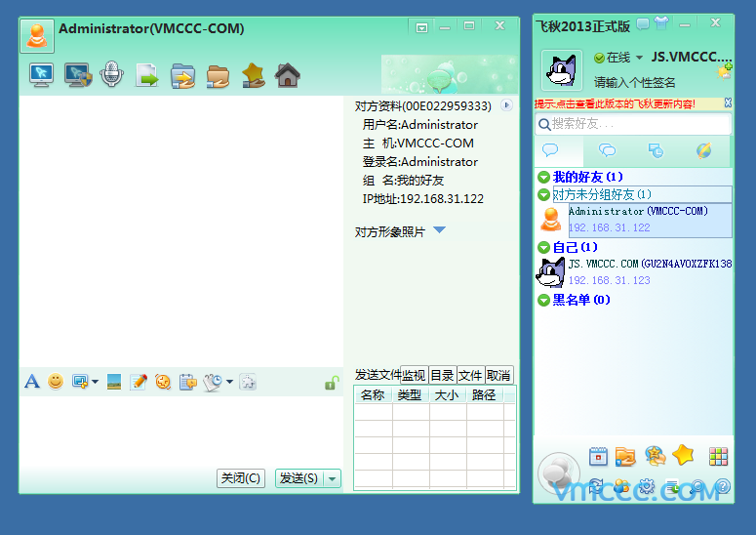This screenshot has width=756, height=535.
Task: Expand the 对方形象照片 photo section
Action: pyautogui.click(x=439, y=231)
